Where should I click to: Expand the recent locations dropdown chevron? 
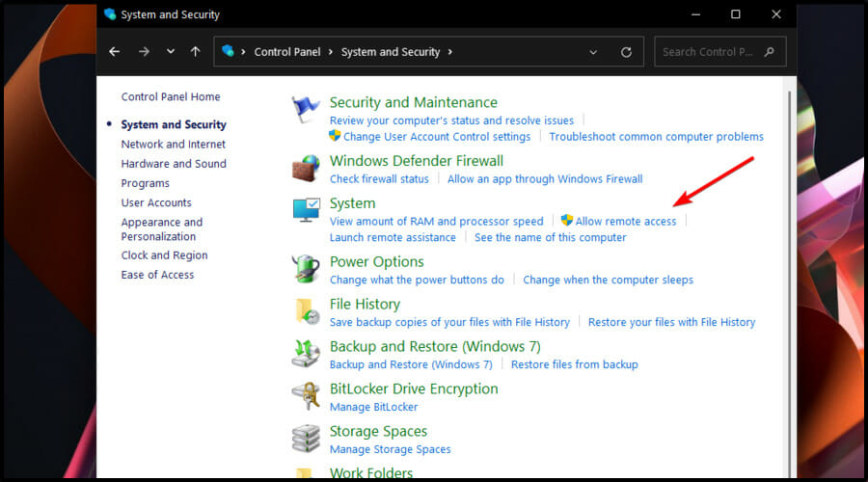point(171,52)
